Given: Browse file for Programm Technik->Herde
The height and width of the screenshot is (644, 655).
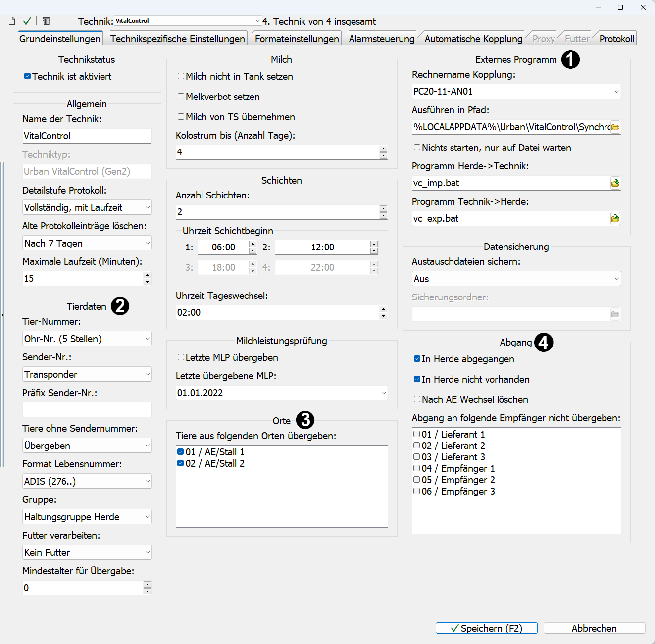Looking at the screenshot, I should pos(615,219).
